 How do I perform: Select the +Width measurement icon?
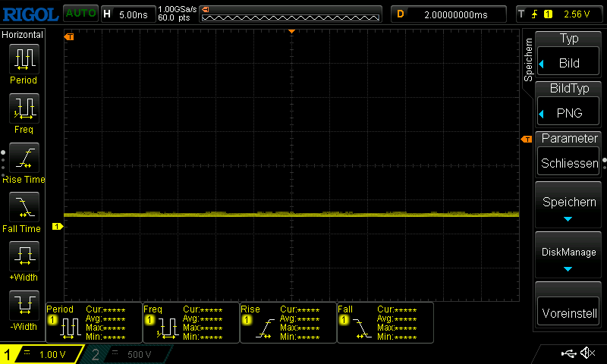click(x=24, y=256)
